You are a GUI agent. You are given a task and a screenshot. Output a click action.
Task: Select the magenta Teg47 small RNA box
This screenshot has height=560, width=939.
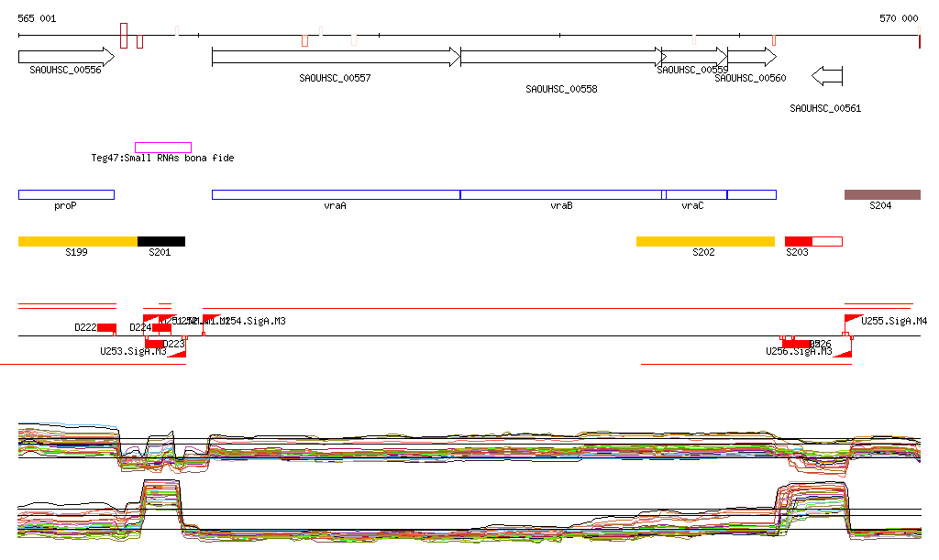[x=163, y=147]
